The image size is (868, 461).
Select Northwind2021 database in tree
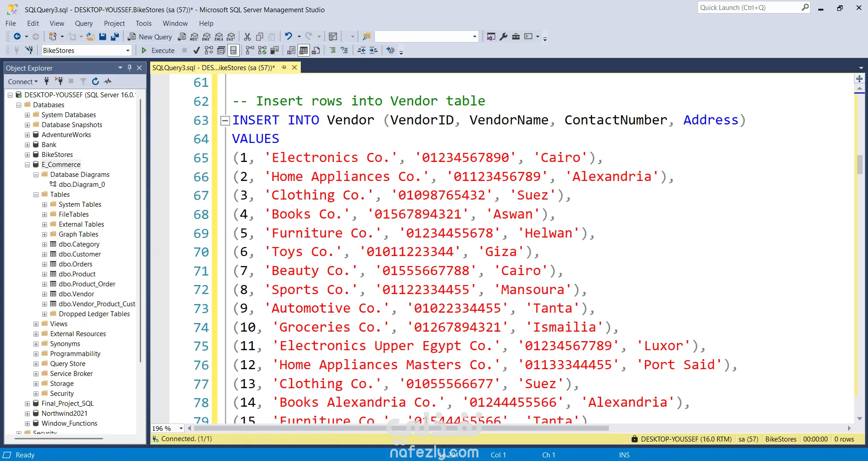[64, 413]
